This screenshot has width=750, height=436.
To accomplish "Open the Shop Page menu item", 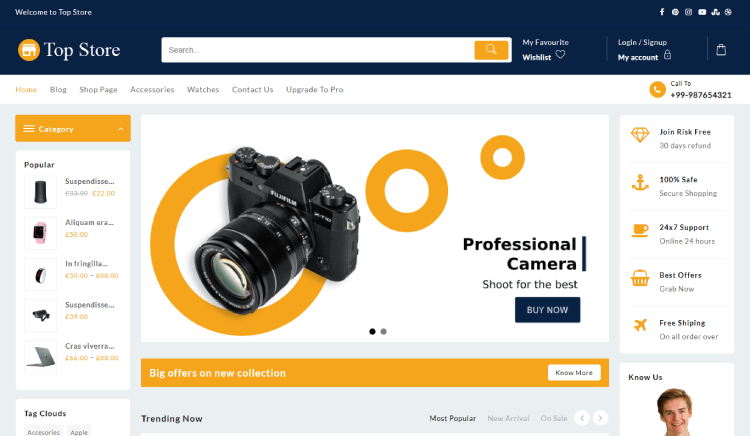I will pos(98,89).
